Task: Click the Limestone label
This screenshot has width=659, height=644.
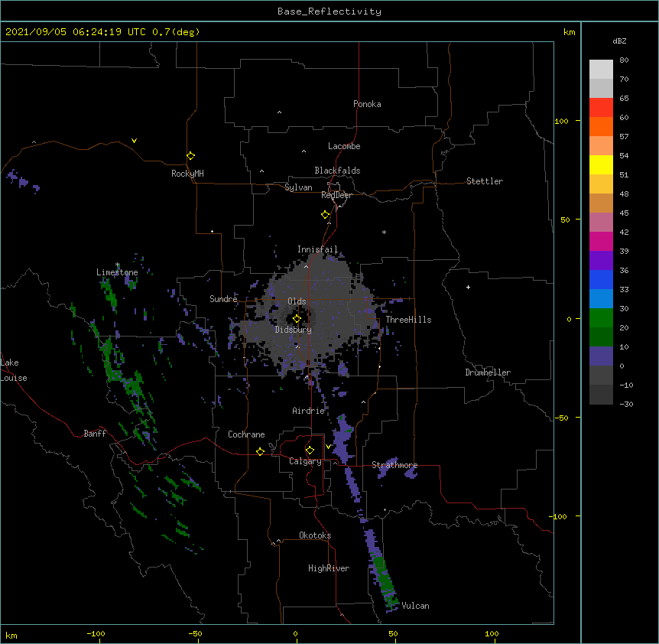Action: [x=117, y=272]
